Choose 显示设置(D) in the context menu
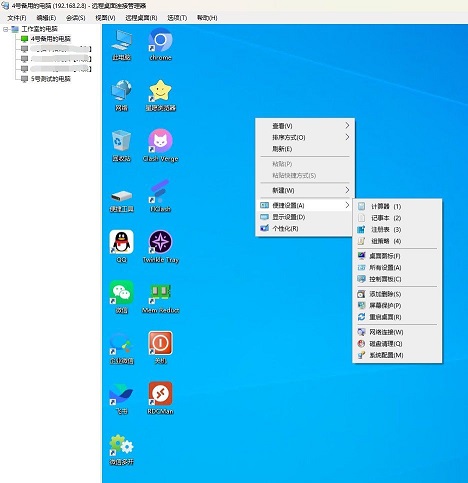The width and height of the screenshot is (468, 483). [305, 217]
